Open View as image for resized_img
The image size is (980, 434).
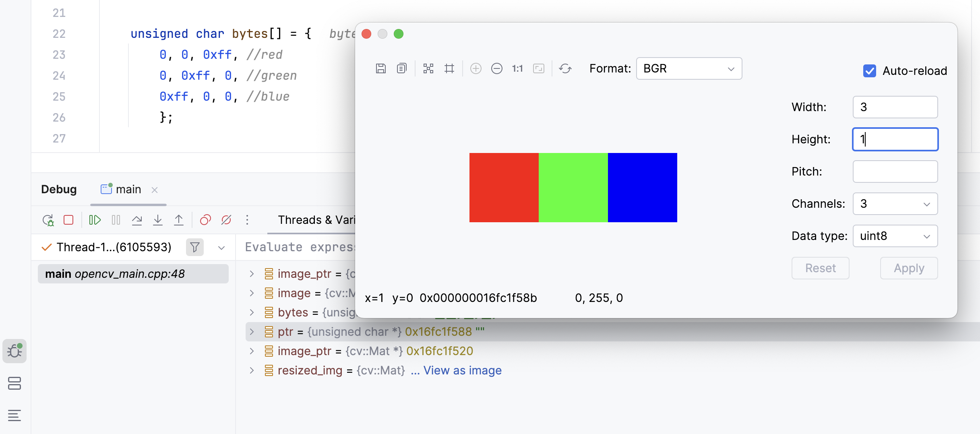tap(461, 370)
